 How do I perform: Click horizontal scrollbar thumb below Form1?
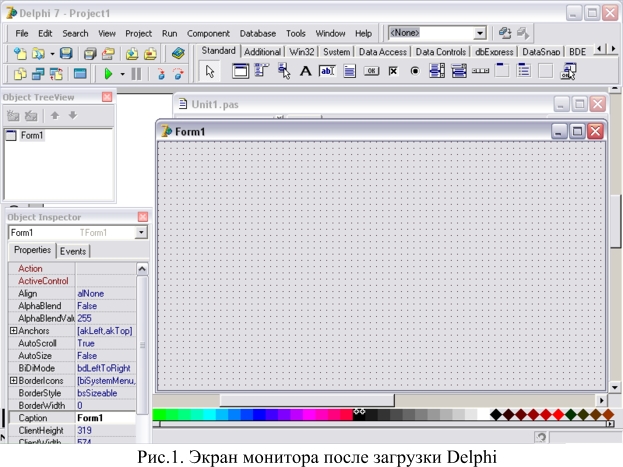(x=307, y=400)
